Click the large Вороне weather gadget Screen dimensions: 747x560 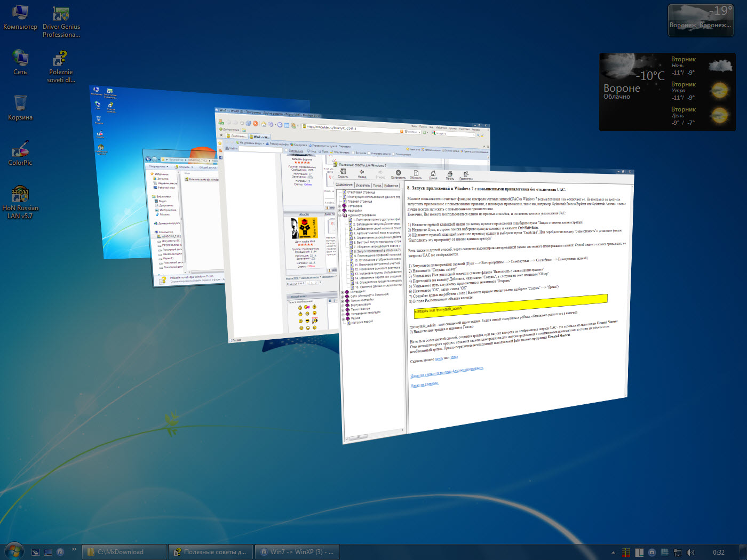[x=667, y=92]
